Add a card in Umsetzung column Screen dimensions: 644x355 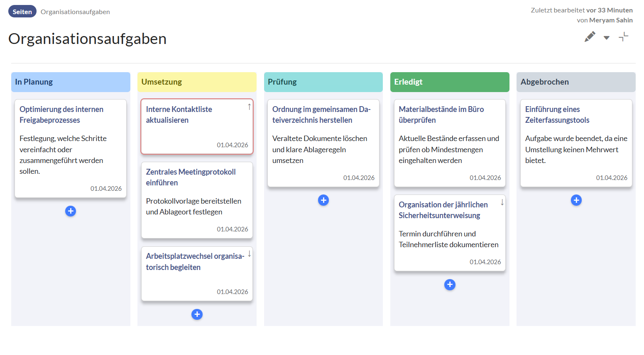(x=197, y=314)
